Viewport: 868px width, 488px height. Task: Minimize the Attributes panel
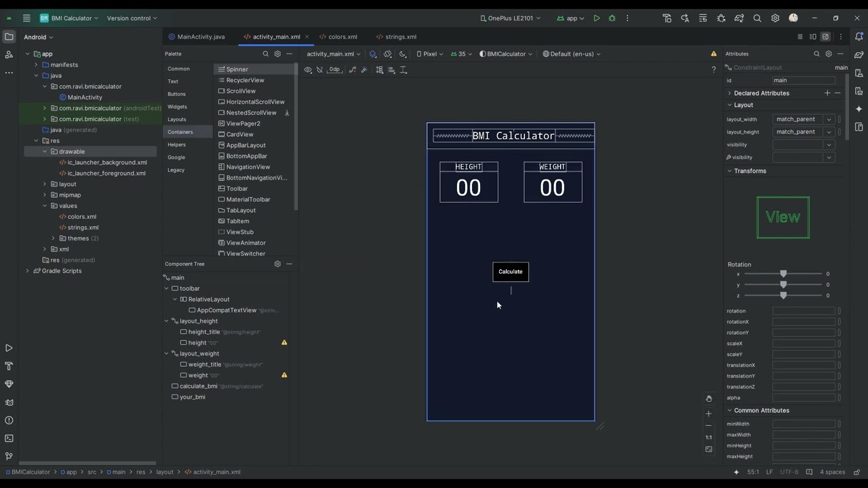(840, 54)
